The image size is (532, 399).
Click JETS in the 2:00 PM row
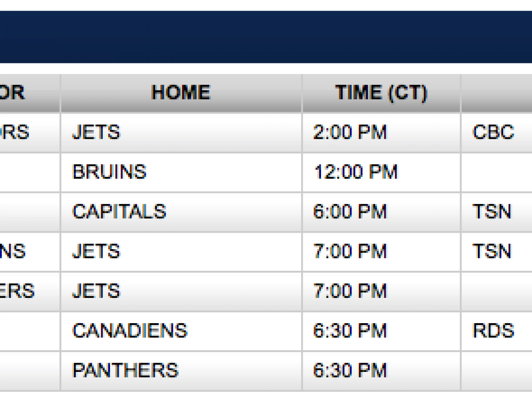click(96, 132)
